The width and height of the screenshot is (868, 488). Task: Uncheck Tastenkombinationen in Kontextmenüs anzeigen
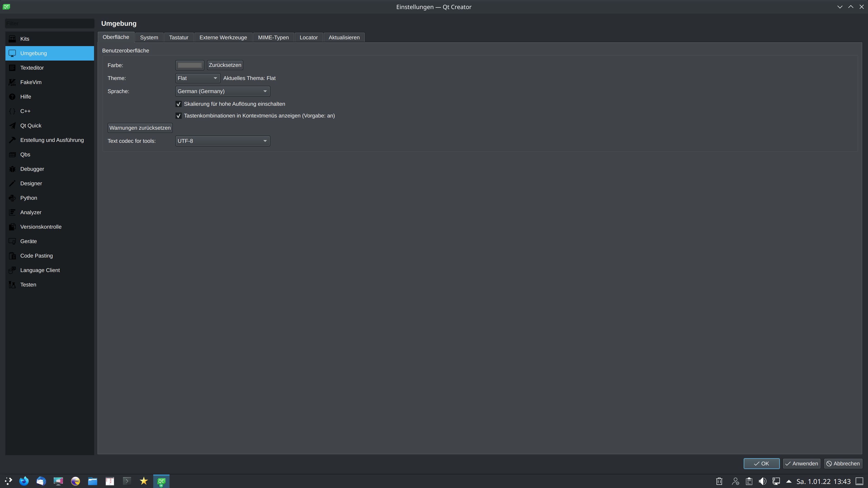click(179, 116)
